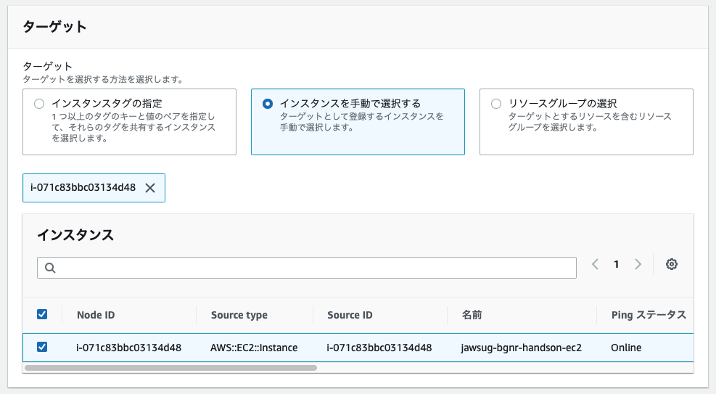Uncheck the i-071c83bbc03134d48 row checkbox
This screenshot has height=394, width=716.
[42, 347]
